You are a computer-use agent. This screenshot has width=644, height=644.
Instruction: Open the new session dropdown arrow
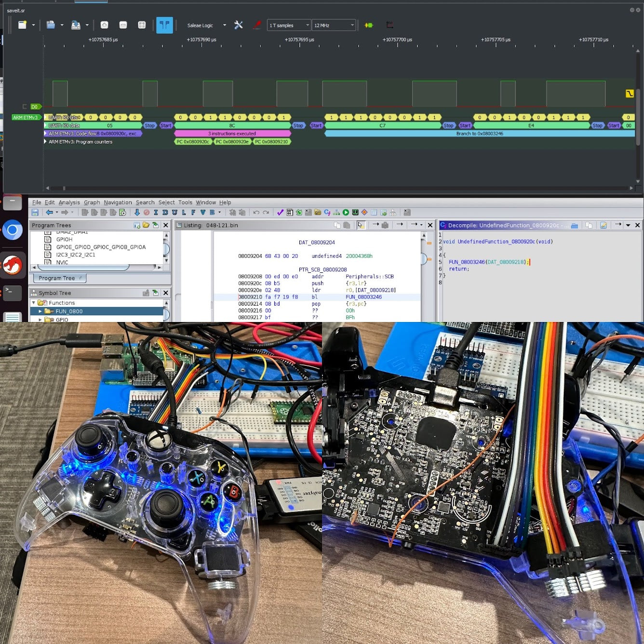(x=33, y=25)
